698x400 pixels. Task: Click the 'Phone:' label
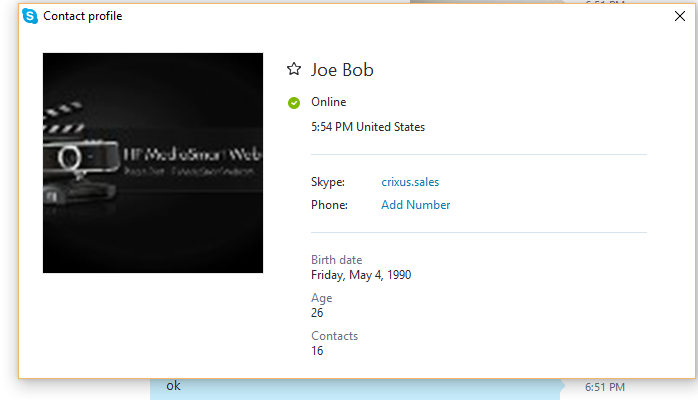point(329,205)
